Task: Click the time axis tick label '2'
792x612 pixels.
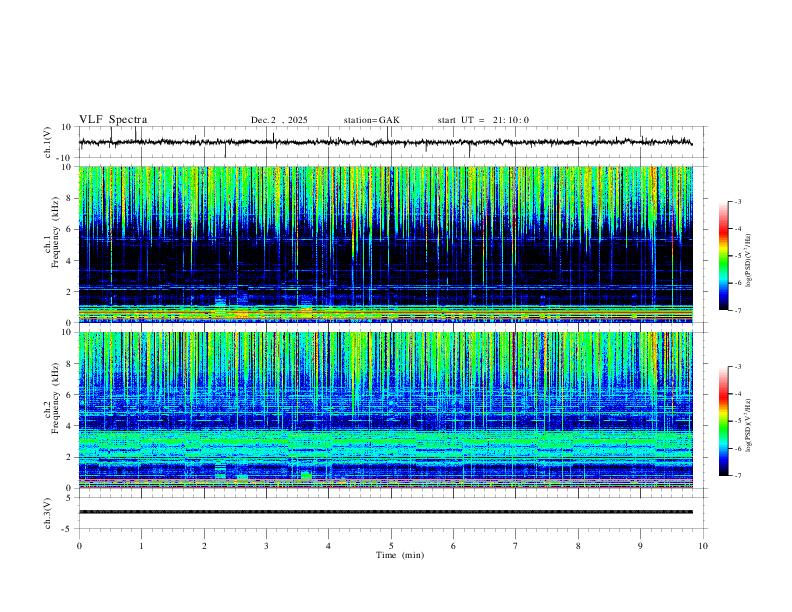Action: pyautogui.click(x=204, y=546)
